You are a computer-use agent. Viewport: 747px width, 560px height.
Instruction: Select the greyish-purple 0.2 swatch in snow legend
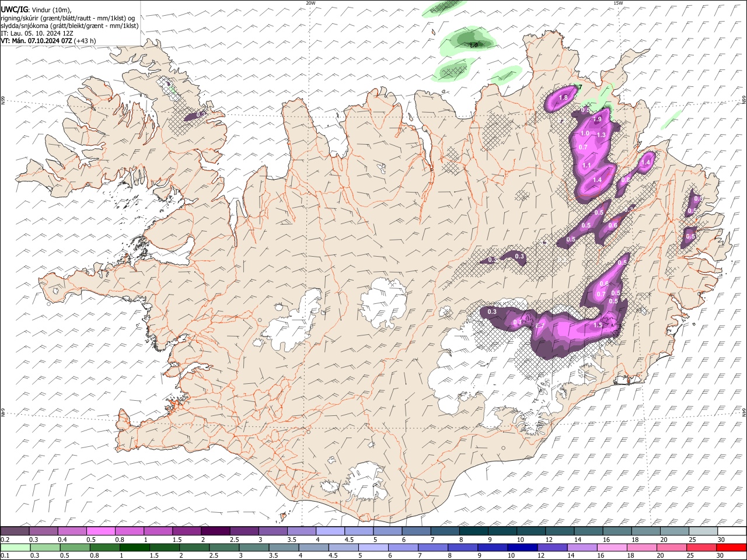(15, 531)
